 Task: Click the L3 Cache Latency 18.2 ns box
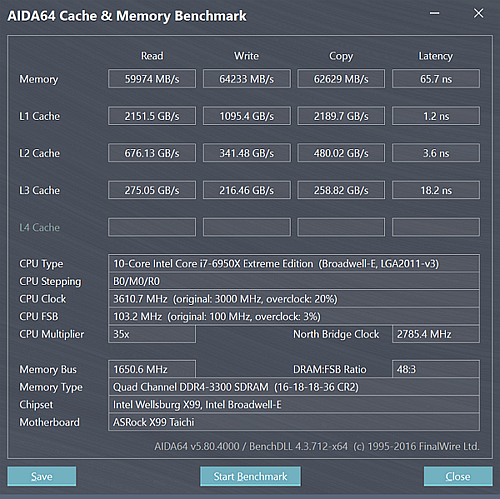436,190
